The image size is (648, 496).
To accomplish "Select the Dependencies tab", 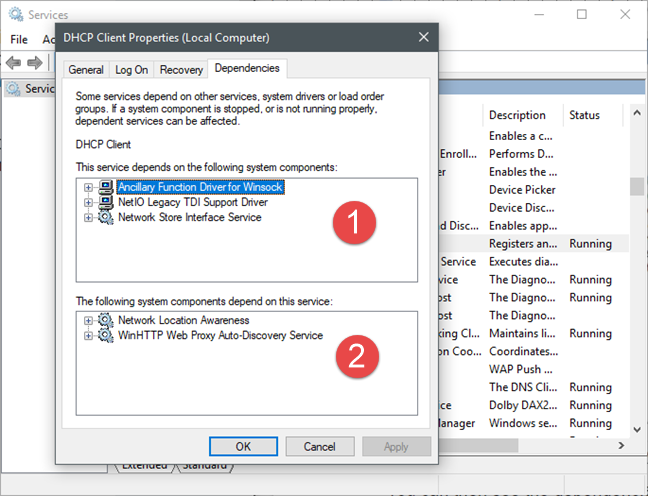I will [x=247, y=68].
